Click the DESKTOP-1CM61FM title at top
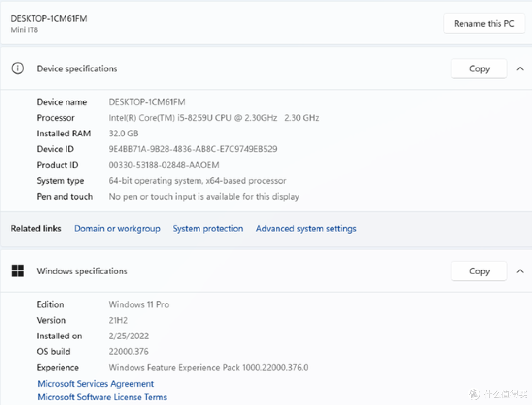This screenshot has width=532, height=405. [x=49, y=18]
